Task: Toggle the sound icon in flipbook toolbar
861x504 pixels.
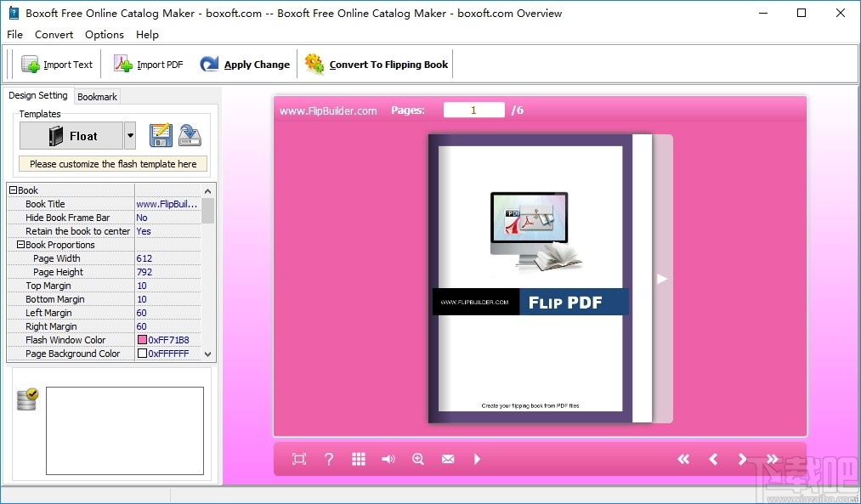Action: pyautogui.click(x=388, y=459)
